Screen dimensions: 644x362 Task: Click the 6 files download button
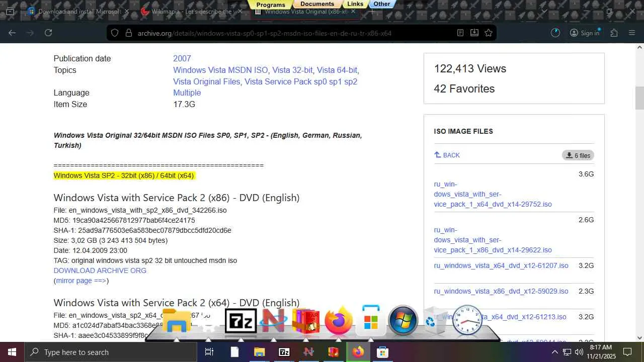[578, 155]
